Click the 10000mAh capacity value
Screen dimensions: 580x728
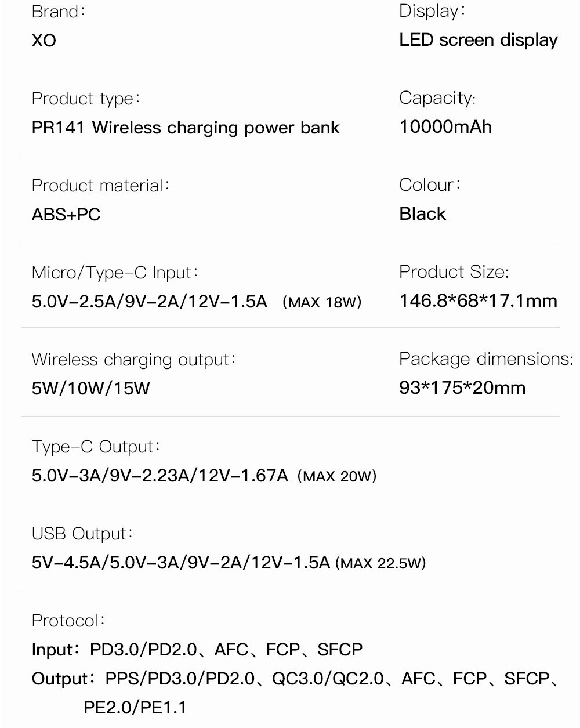445,126
